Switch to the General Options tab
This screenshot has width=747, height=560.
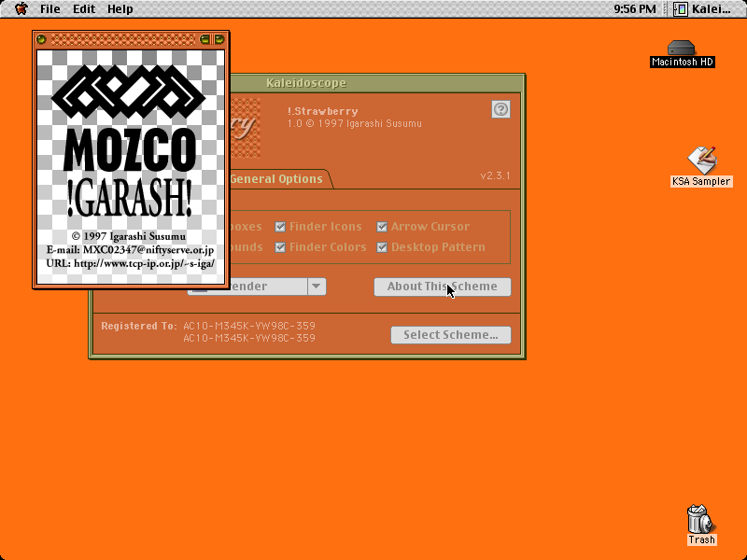[x=276, y=179]
